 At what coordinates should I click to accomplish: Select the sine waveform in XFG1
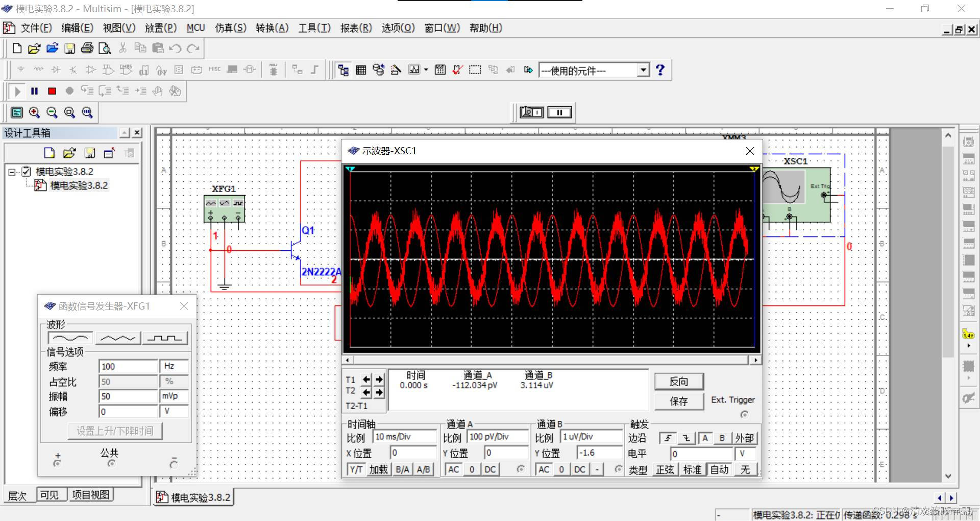pos(70,338)
